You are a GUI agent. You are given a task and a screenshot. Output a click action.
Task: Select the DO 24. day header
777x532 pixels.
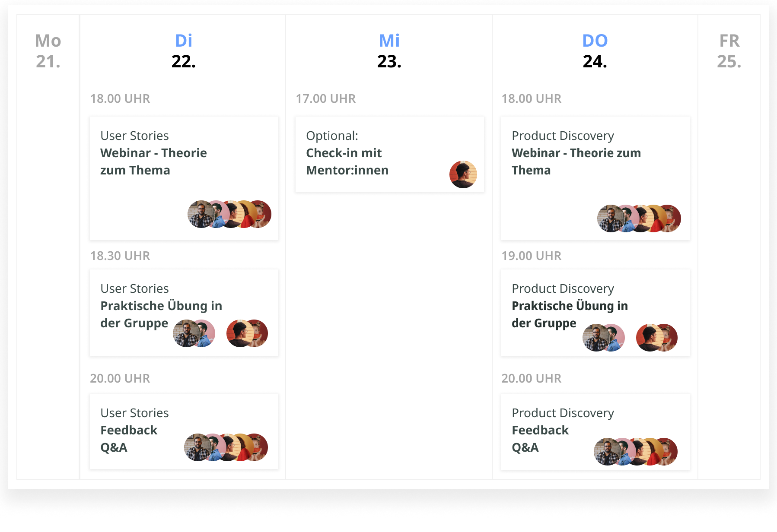click(595, 51)
